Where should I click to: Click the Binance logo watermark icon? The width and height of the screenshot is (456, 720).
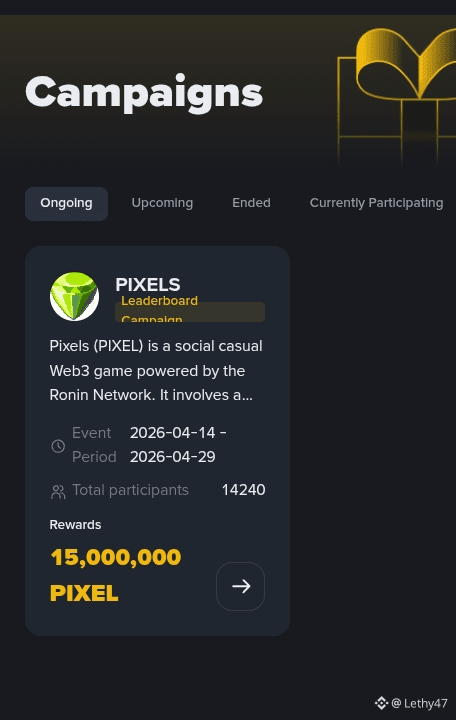coord(381,703)
